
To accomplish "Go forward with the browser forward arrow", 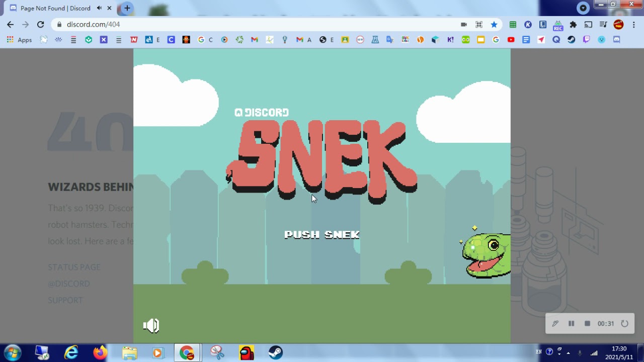I will coord(26,24).
